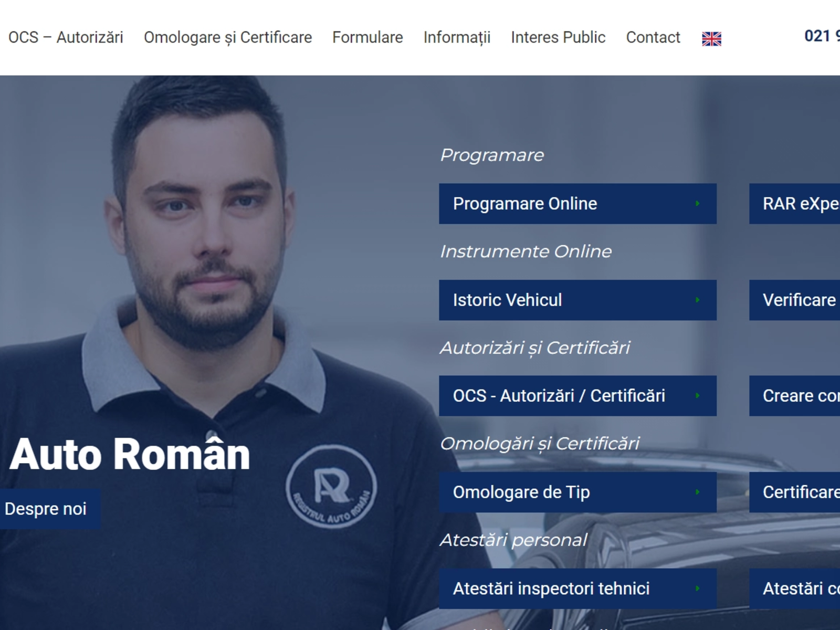Switch language via the UK flag icon

(x=711, y=39)
